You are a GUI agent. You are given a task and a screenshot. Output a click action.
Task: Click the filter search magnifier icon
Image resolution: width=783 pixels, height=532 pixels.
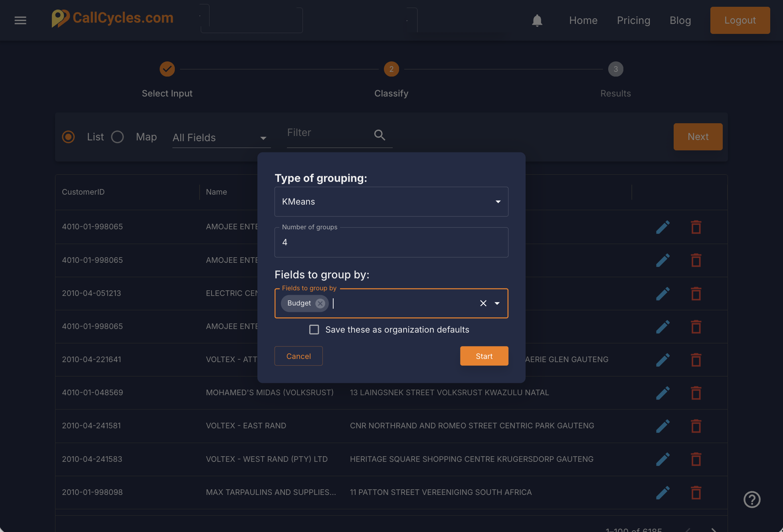click(380, 135)
